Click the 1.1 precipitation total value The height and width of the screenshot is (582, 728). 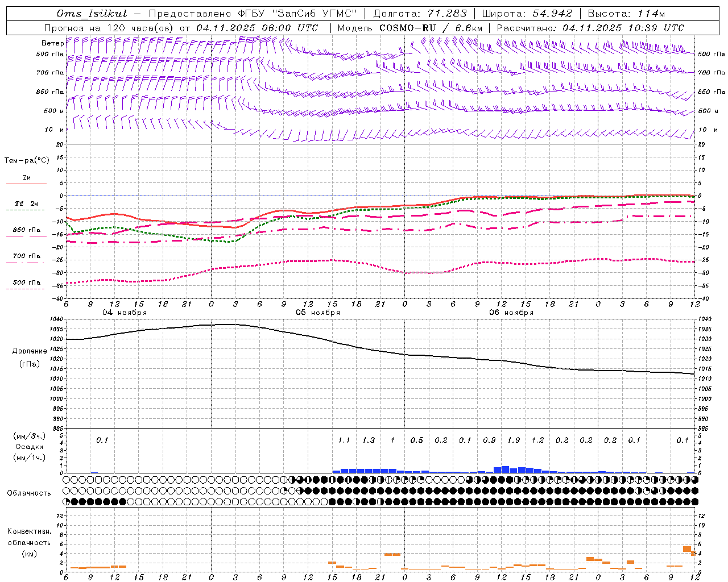click(x=344, y=440)
